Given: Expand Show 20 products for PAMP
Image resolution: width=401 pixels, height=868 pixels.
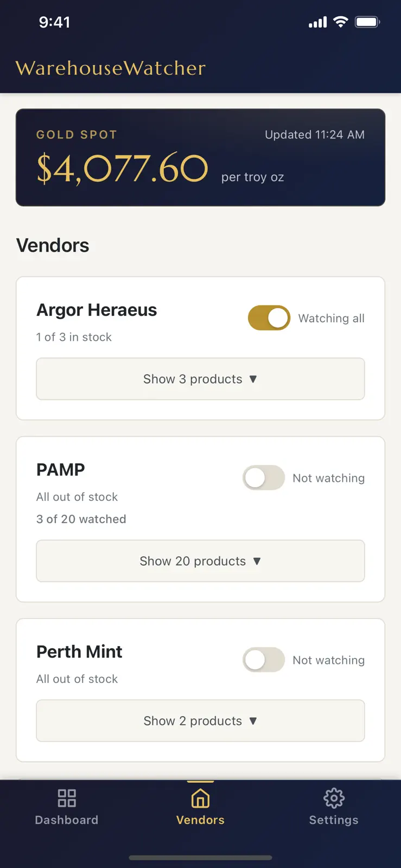Looking at the screenshot, I should click(x=200, y=561).
